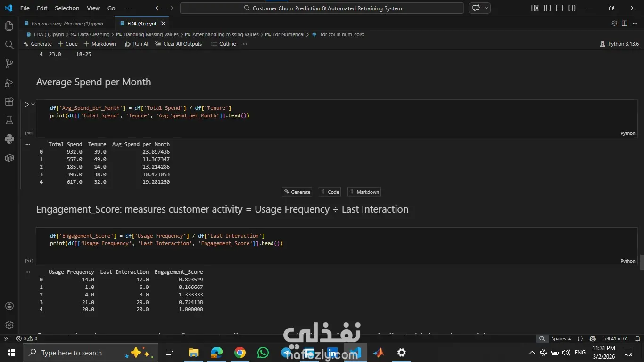Open the Source Control view

pos(9,64)
